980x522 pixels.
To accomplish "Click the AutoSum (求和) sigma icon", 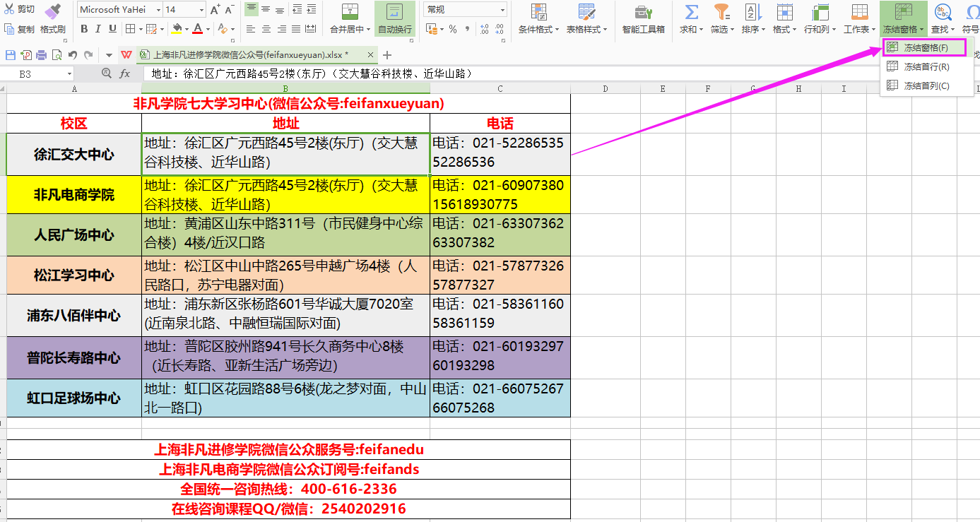I will 691,12.
